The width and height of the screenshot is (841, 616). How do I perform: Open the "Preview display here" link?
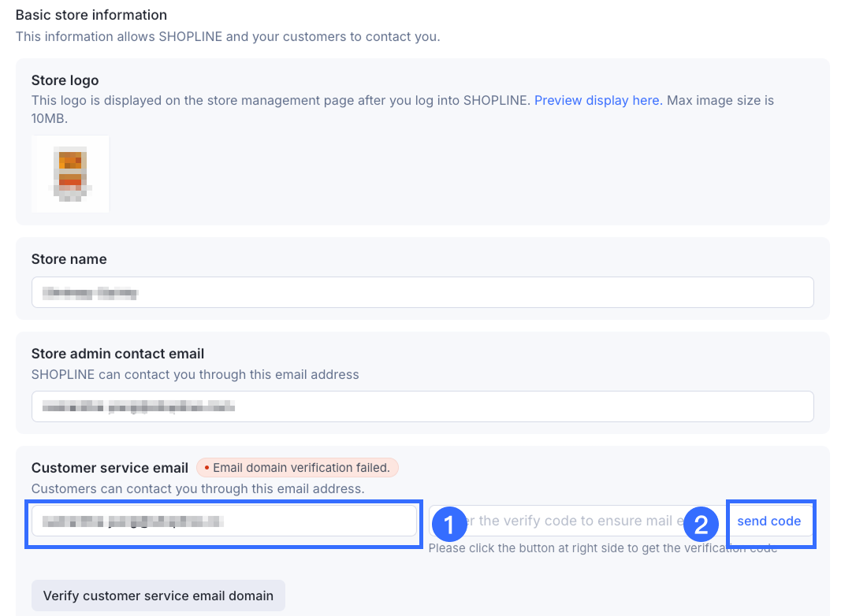click(597, 101)
